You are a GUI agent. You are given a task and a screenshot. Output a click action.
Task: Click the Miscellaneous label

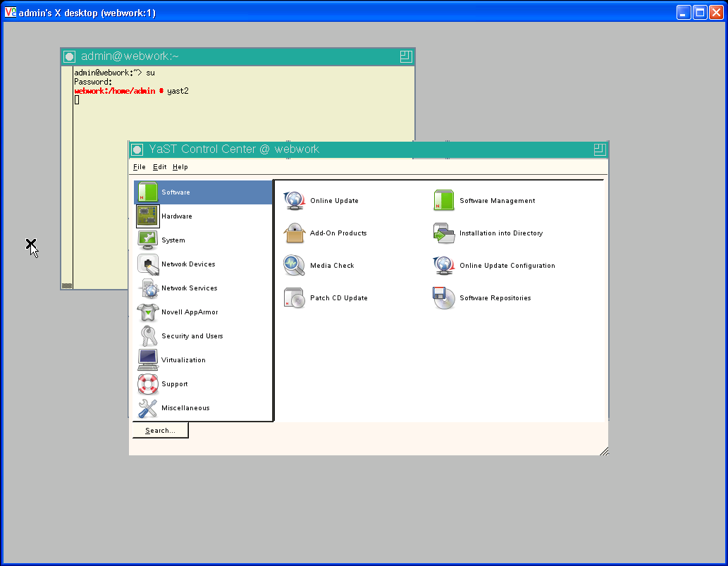click(x=185, y=408)
